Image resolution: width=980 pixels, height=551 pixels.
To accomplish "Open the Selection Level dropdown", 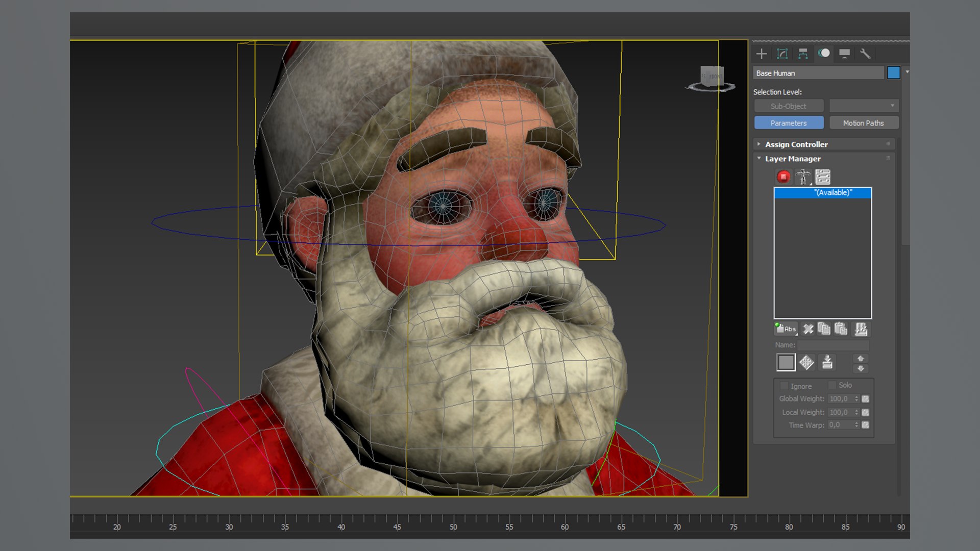I will 864,106.
